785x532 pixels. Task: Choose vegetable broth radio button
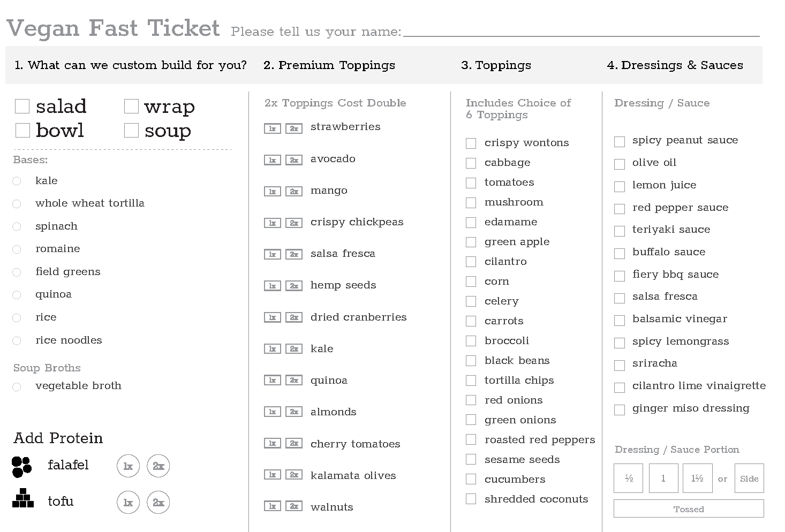pos(17,386)
